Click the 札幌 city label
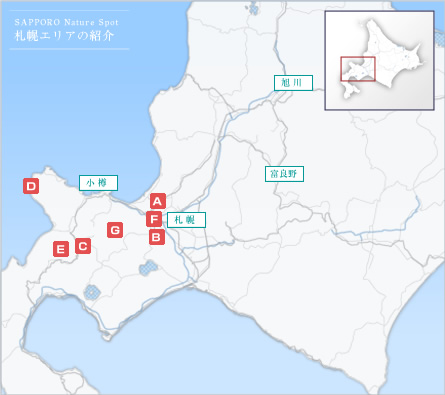Screen dimensions: 445x395 click(186, 220)
